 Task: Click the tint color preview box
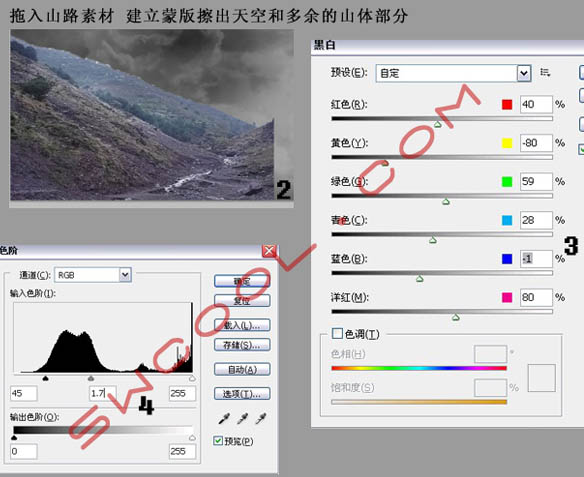coord(542,378)
